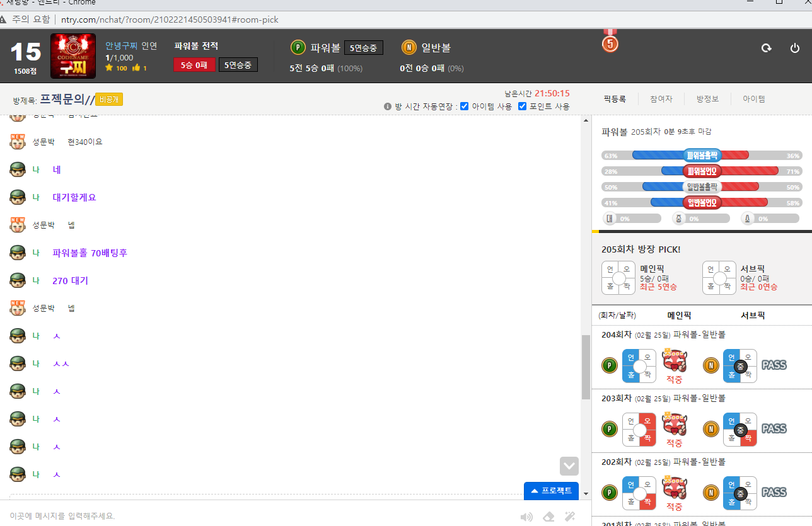Image resolution: width=812 pixels, height=526 pixels.
Task: Click the red medal badge numbered 5
Action: (610, 42)
